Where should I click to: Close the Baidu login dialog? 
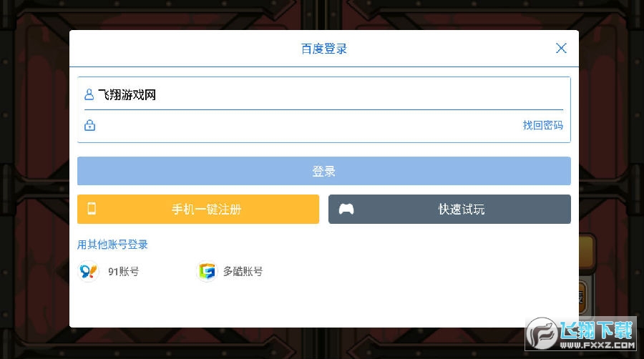pyautogui.click(x=561, y=48)
